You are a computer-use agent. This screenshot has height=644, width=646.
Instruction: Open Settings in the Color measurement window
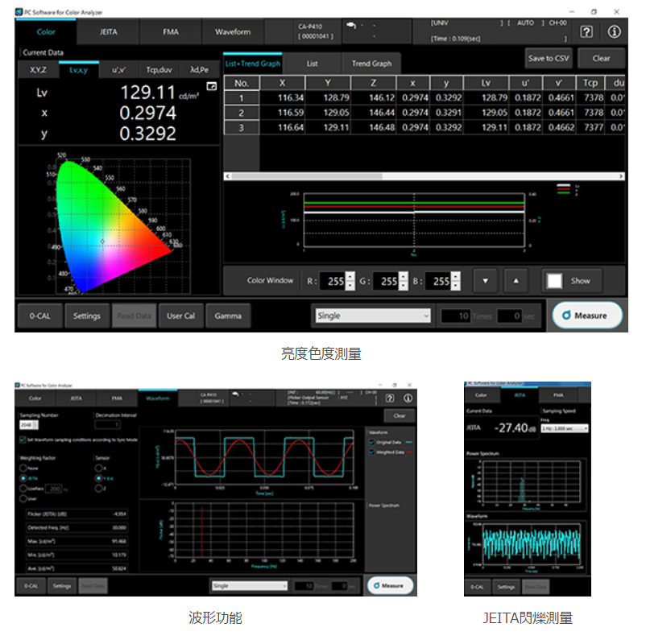[87, 316]
